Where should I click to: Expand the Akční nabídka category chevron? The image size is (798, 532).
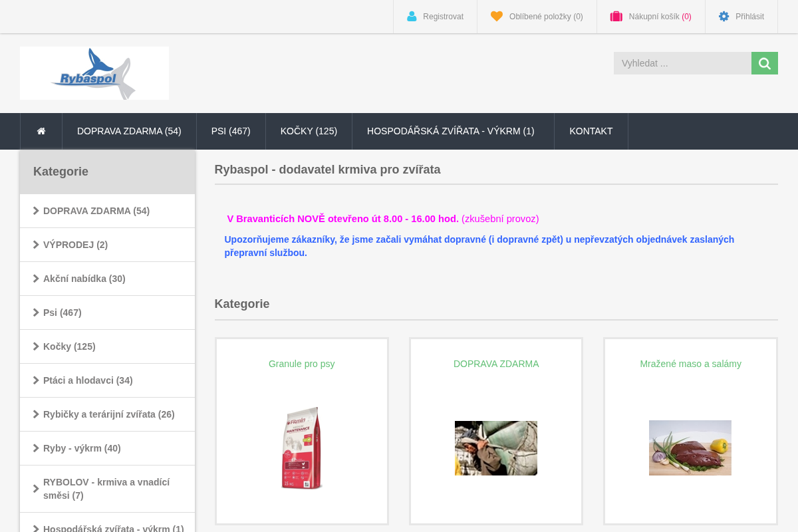point(36,279)
